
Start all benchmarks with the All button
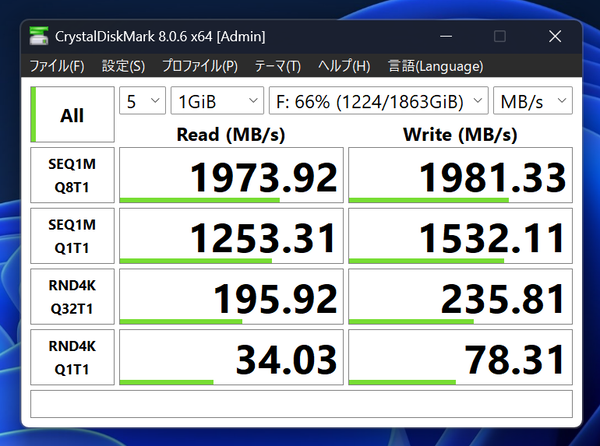click(72, 115)
